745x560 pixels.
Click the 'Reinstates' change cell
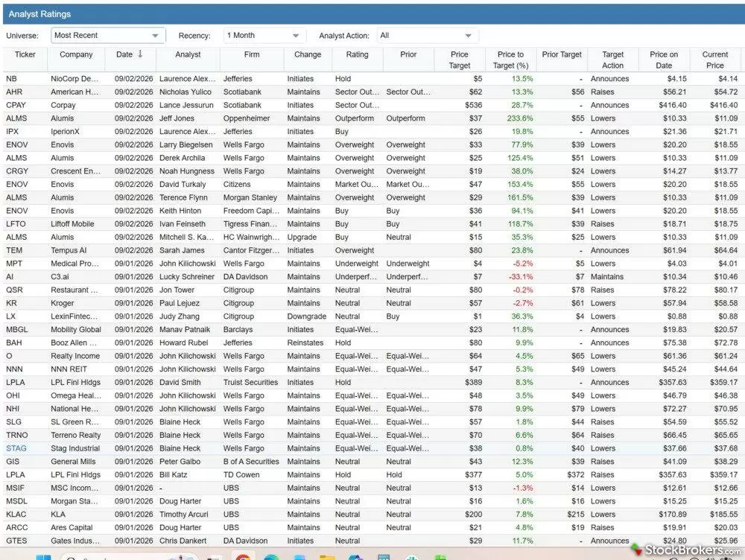click(x=305, y=343)
